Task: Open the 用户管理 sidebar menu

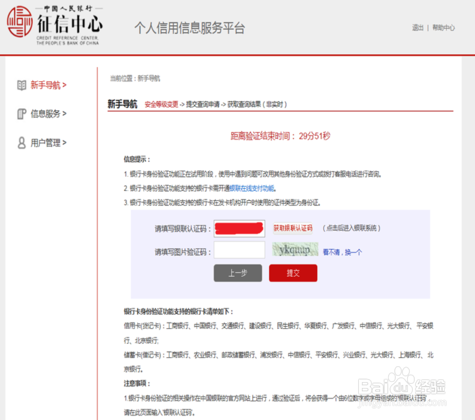Action: click(48, 143)
